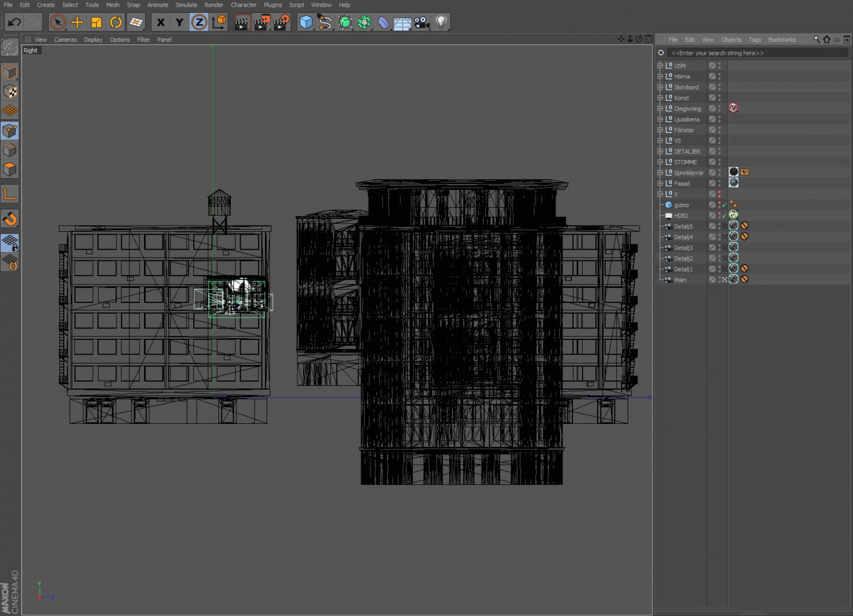Toggle visibility dots for gizmo object
Image resolution: width=853 pixels, height=616 pixels.
coord(720,205)
